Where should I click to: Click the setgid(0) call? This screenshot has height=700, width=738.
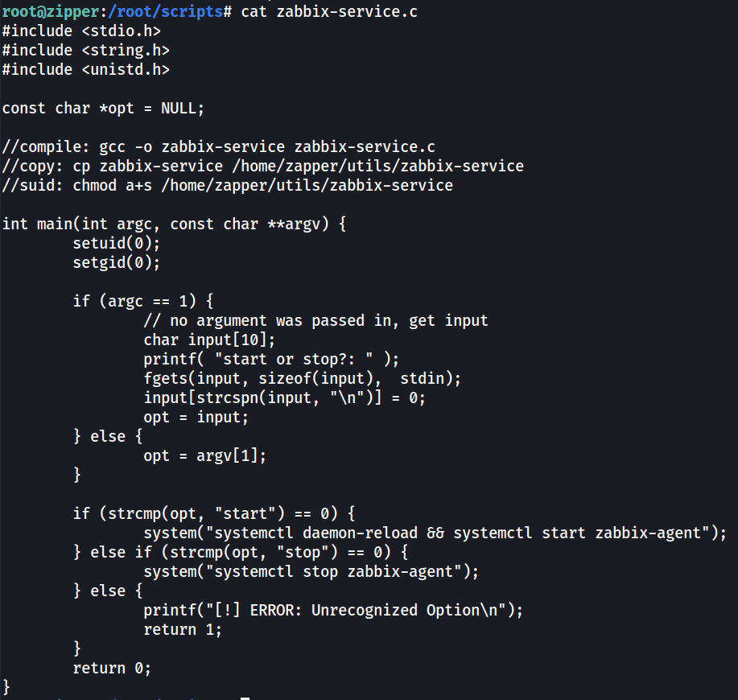coord(116,262)
